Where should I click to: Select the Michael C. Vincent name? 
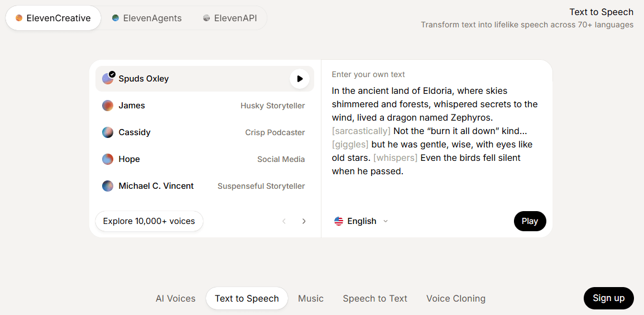tap(156, 186)
